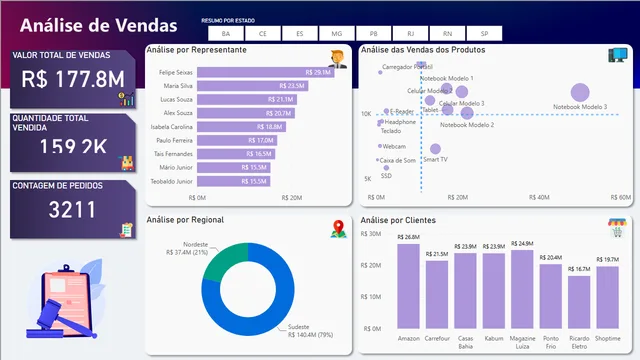Click the Notebook Modelo 3 bubble
This screenshot has width=640, height=360.
(580, 93)
